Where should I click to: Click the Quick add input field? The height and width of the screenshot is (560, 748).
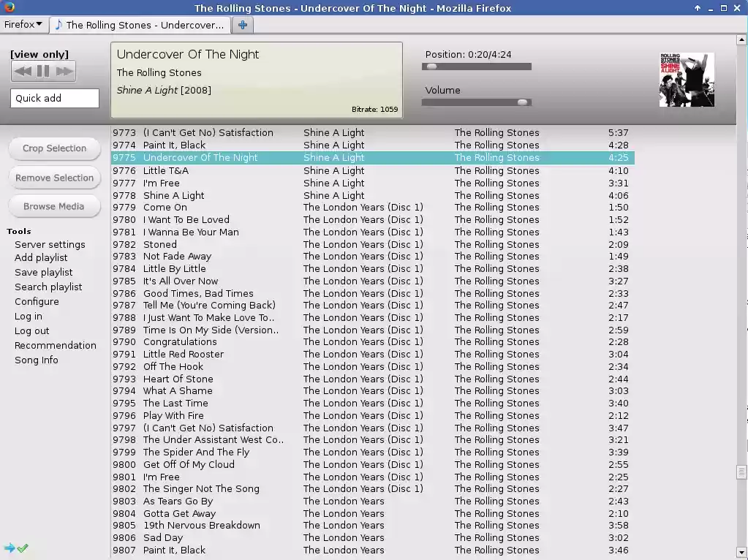click(55, 98)
